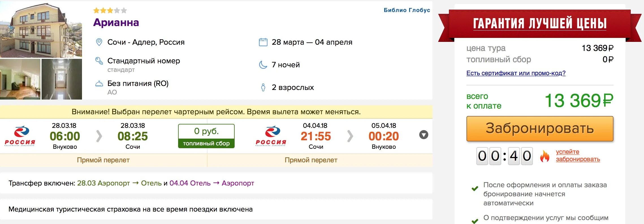Click the 0 руб. топливный сбор badge
Viewport: 644px width, 224px height.
tap(206, 136)
